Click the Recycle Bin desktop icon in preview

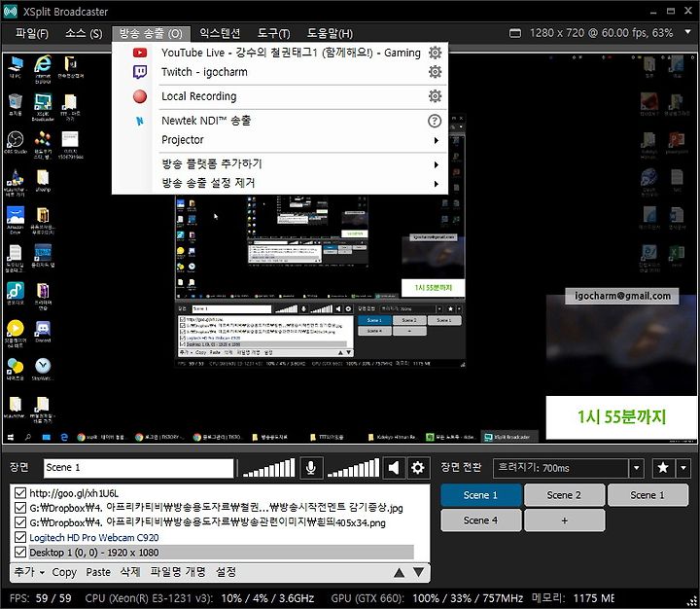pos(16,105)
